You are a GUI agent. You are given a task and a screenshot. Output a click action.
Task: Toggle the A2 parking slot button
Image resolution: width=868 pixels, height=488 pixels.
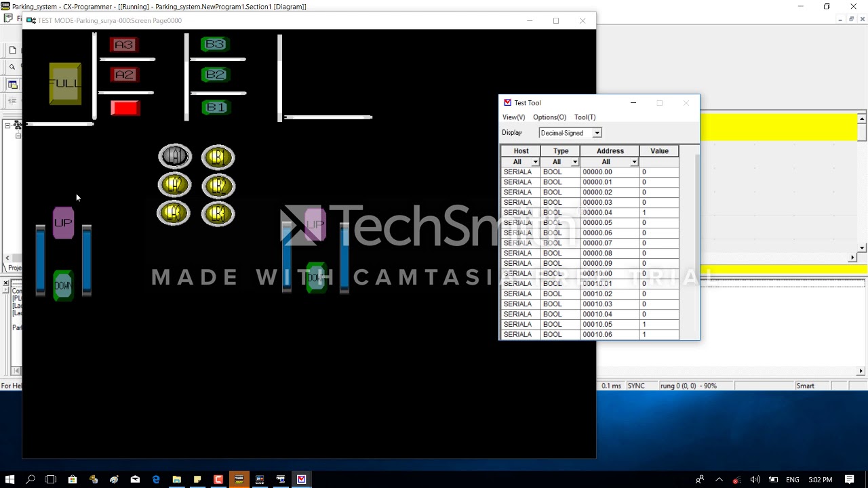coord(124,75)
